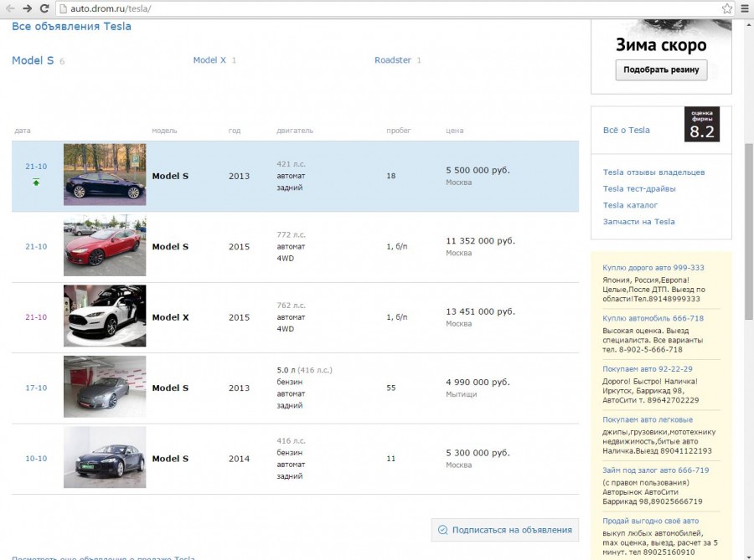Image resolution: width=754 pixels, height=560 pixels.
Task: Filter listings by Roadster
Action: 393,60
